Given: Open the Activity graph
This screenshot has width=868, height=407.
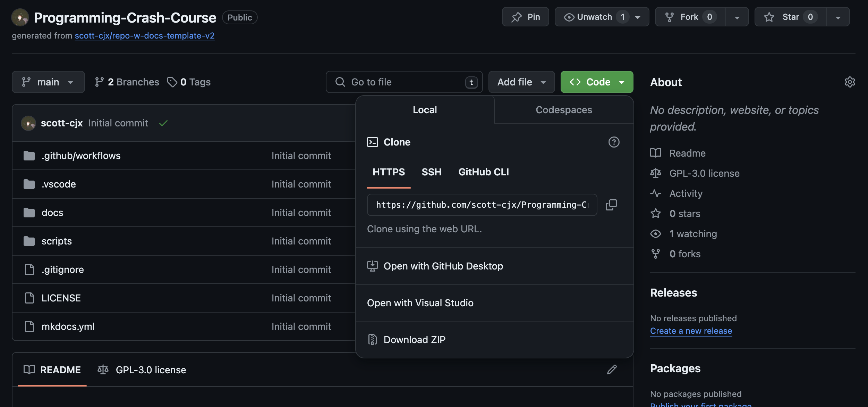Looking at the screenshot, I should click(x=686, y=193).
